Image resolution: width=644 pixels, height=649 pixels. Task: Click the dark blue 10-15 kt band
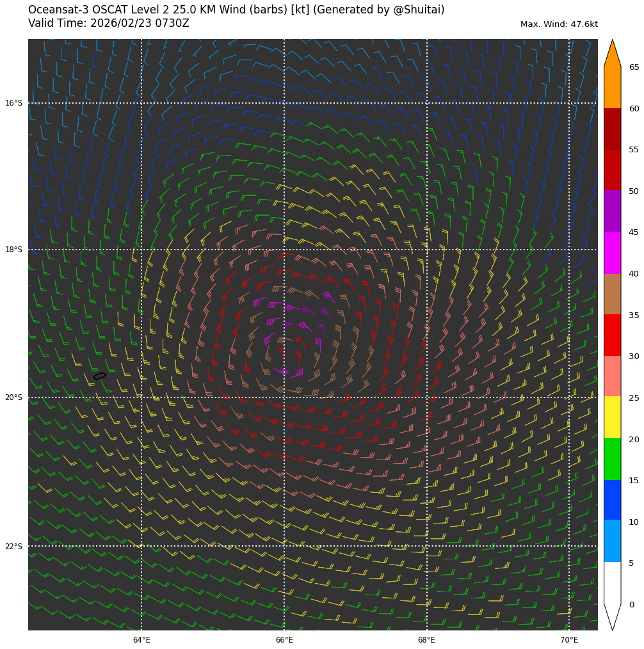point(612,500)
